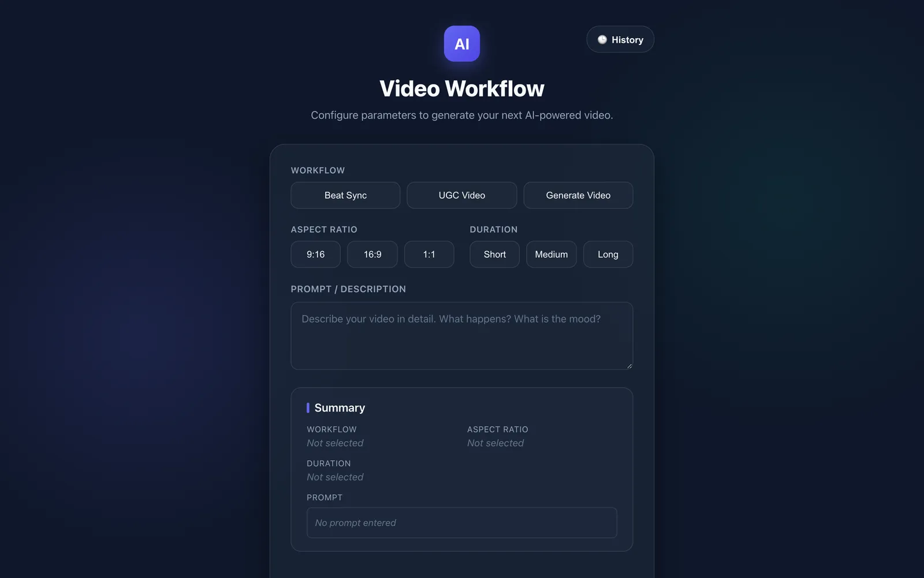Focus the prompt description text area

click(462, 336)
